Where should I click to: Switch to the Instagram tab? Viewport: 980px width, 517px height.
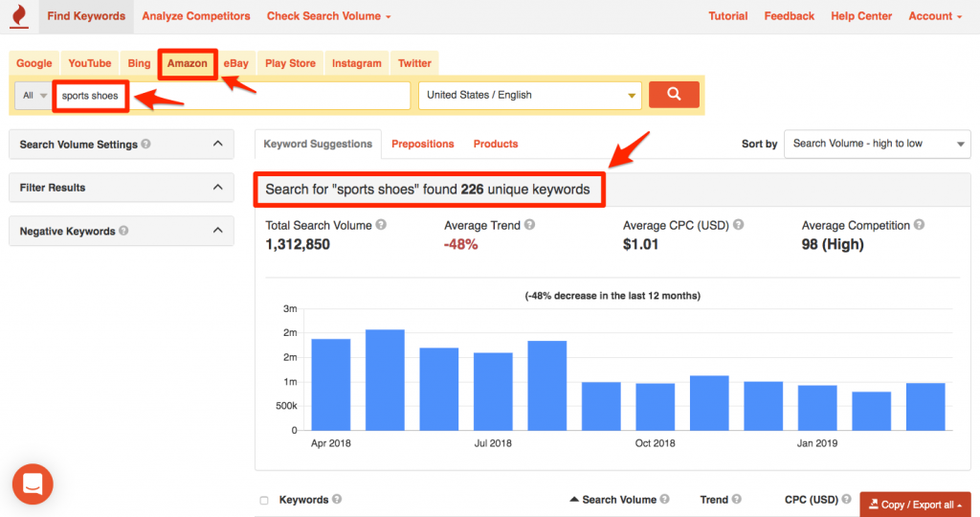point(356,63)
